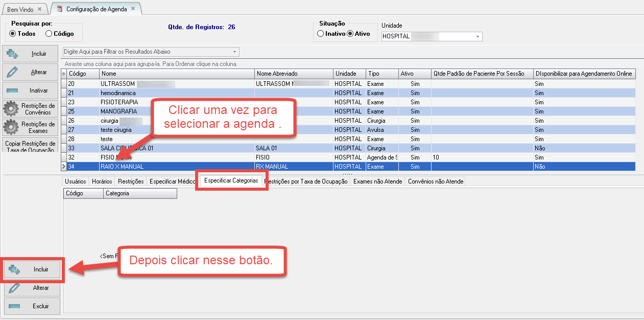Click the lower Alterar button
Screen dimensions: 644x320
[x=33, y=288]
